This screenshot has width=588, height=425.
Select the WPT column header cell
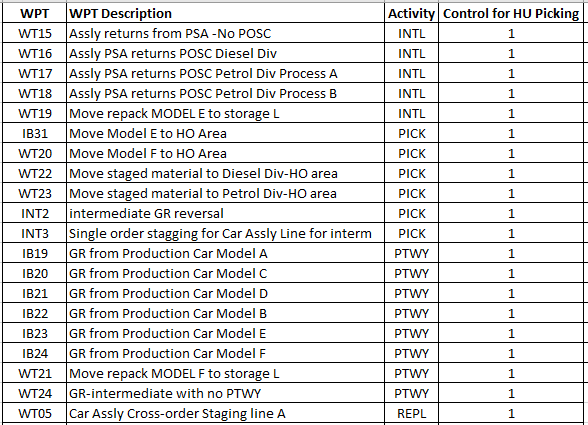(34, 14)
